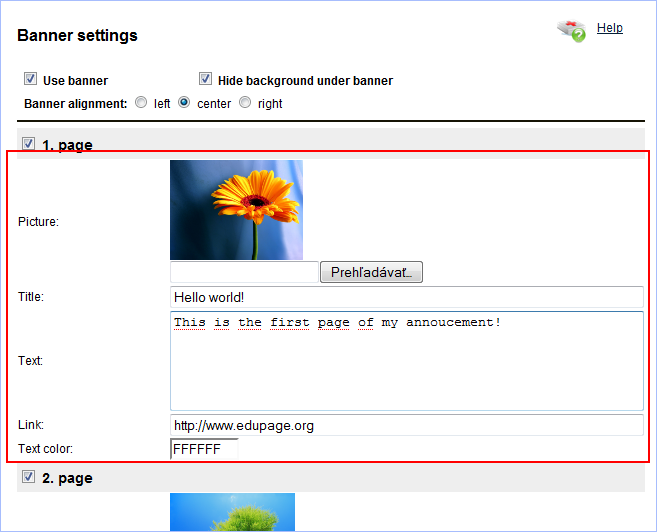Click the Title: label
This screenshot has width=657, height=532.
(31, 297)
